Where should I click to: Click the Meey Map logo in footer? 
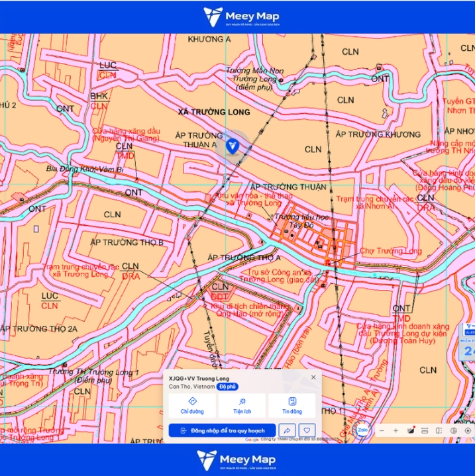(x=237, y=460)
